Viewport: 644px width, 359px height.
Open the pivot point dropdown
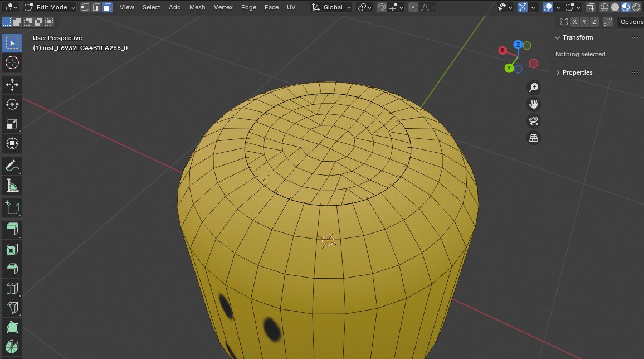coord(364,7)
